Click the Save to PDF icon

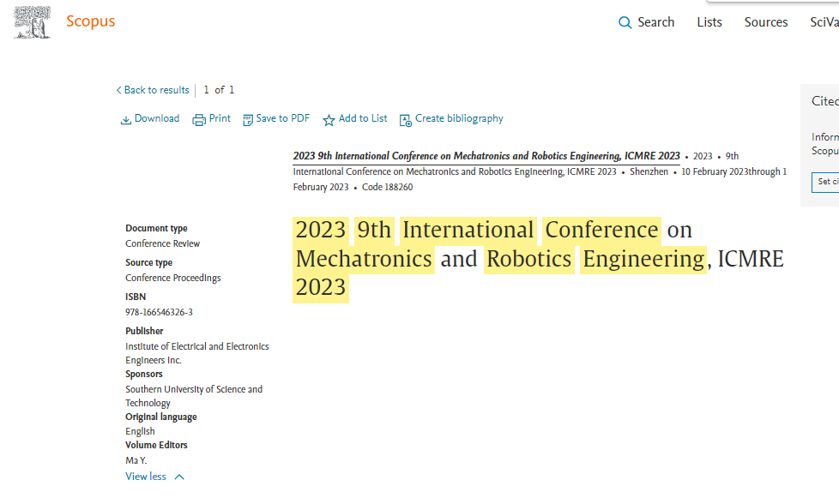248,120
